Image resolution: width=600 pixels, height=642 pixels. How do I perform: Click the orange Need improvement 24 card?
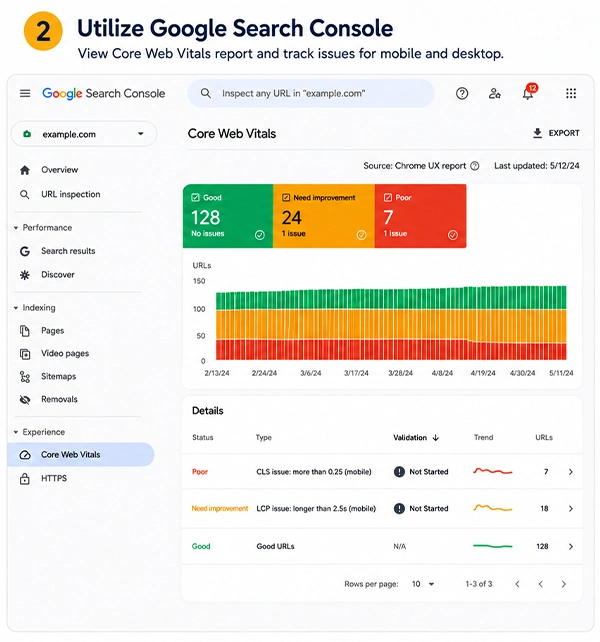(324, 216)
